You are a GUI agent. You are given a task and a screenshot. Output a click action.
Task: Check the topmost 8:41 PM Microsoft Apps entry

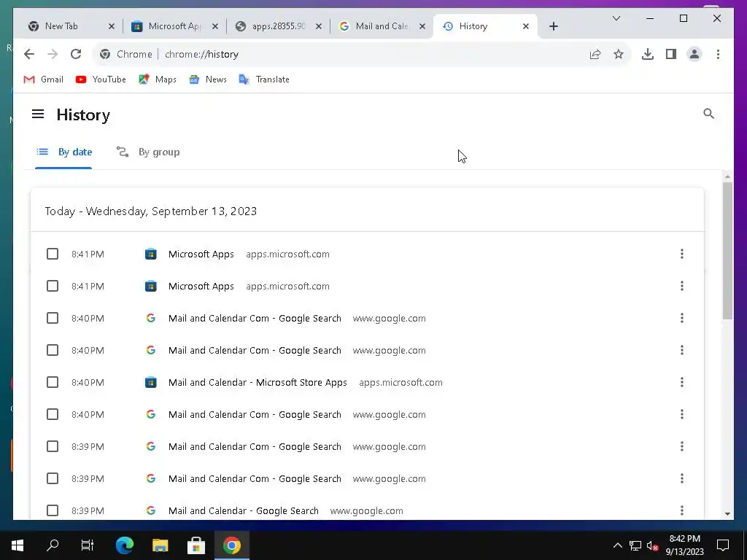(x=53, y=254)
